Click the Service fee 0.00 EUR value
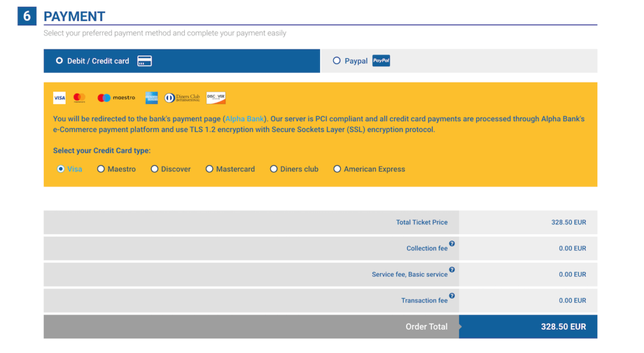 pyautogui.click(x=572, y=274)
